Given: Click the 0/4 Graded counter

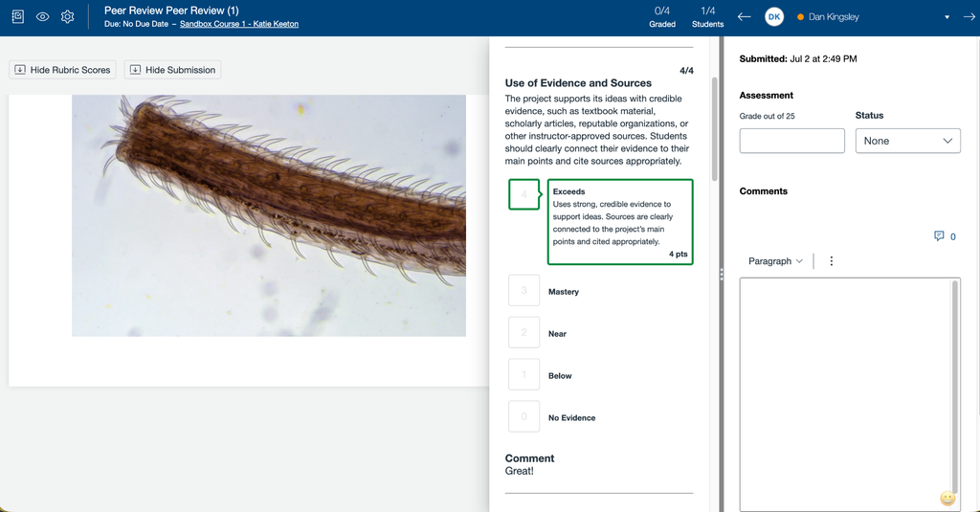Looking at the screenshot, I should pos(662,17).
